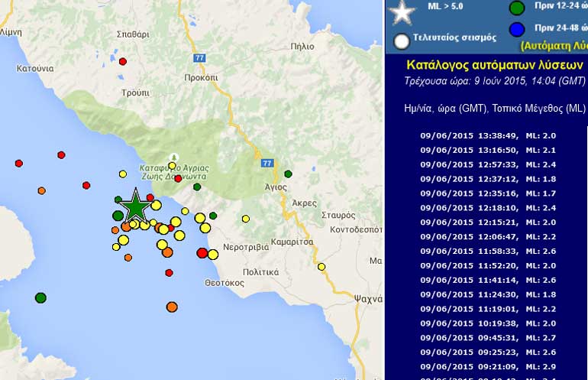Select the lone green marker in lower-left sea

click(x=40, y=297)
